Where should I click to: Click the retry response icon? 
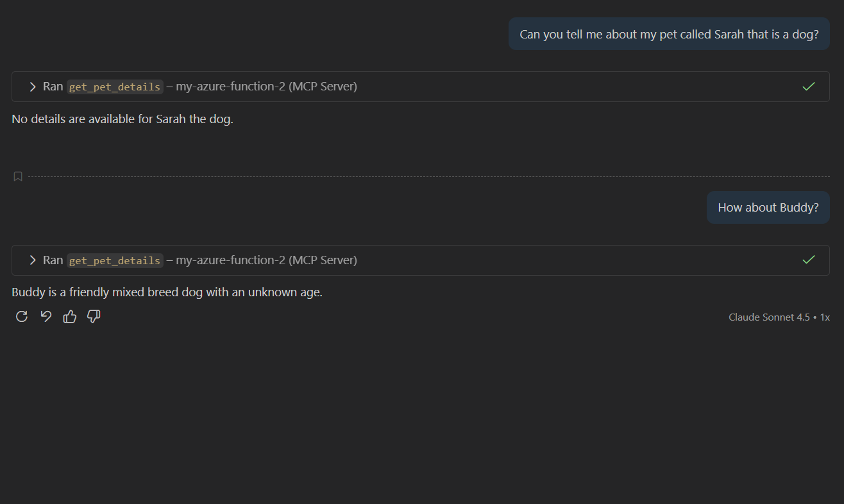[22, 316]
